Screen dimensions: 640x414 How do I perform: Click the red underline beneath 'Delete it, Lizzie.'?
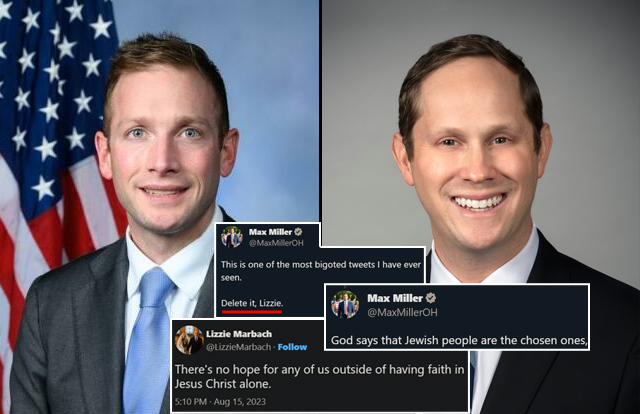point(252,312)
